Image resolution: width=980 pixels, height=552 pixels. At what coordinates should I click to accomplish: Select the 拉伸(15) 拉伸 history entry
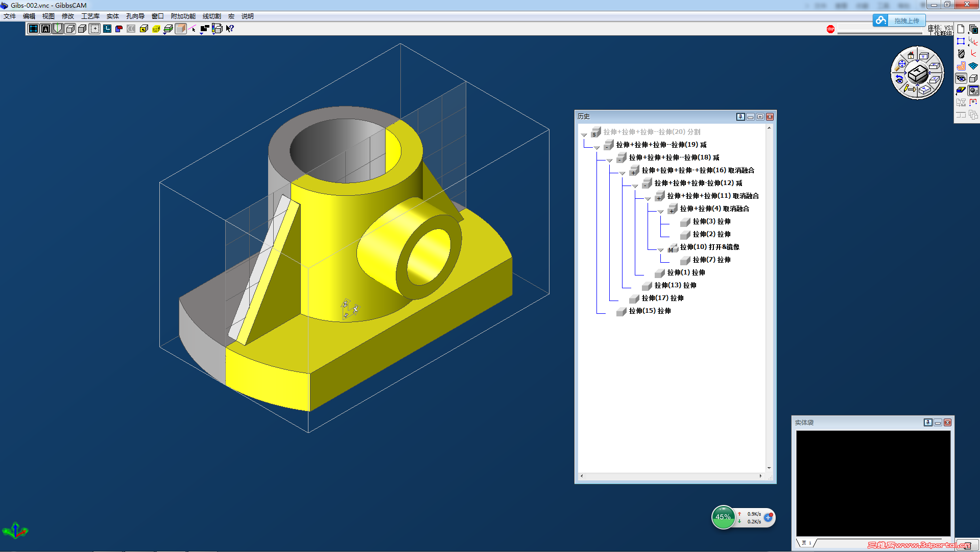click(x=650, y=311)
